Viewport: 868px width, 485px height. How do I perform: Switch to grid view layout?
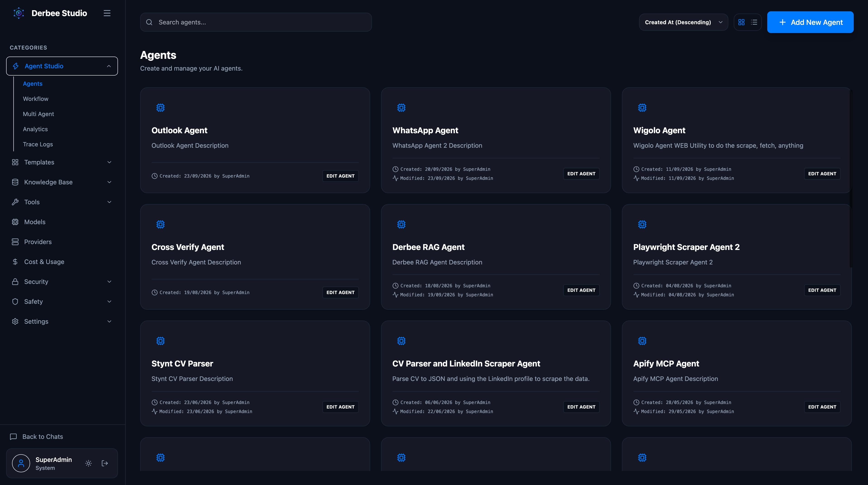pyautogui.click(x=741, y=22)
